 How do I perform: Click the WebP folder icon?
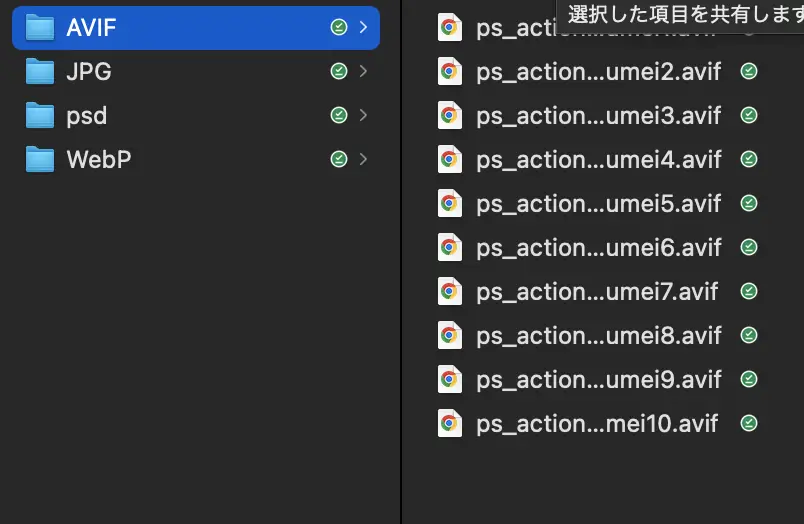(40, 159)
